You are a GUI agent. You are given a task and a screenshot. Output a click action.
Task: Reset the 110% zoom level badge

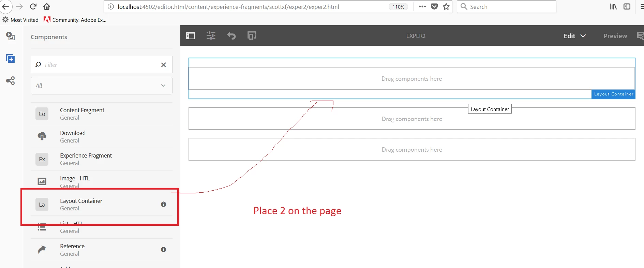tap(398, 7)
